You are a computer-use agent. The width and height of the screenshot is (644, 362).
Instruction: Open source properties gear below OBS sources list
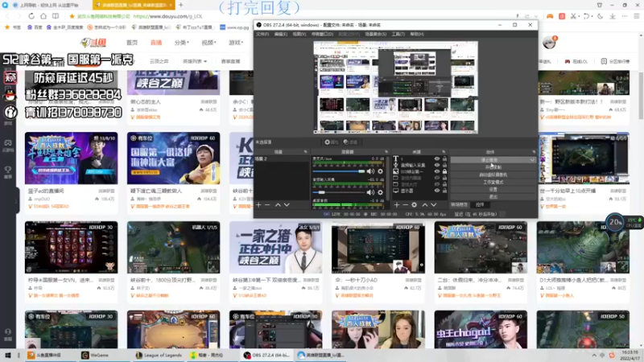click(x=415, y=204)
